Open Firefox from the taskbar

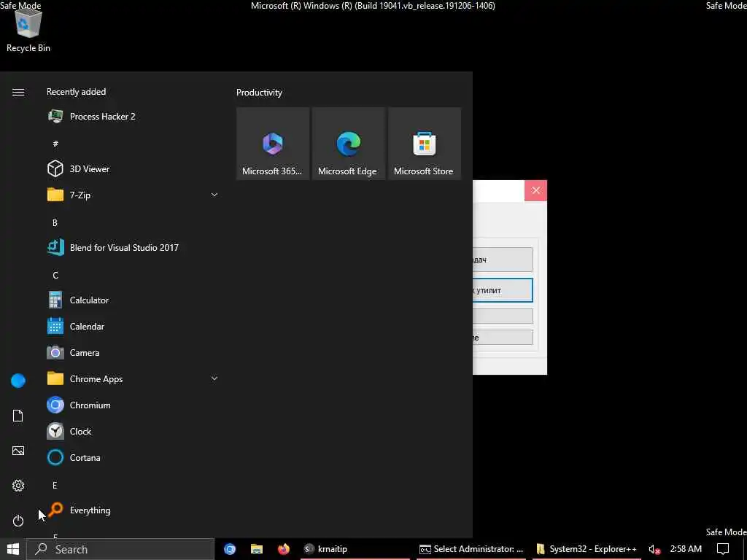tap(284, 549)
